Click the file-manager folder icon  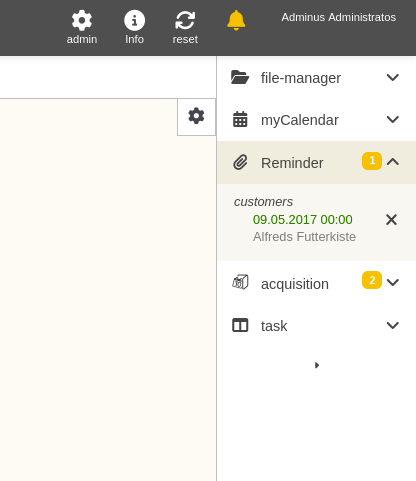[x=240, y=77]
